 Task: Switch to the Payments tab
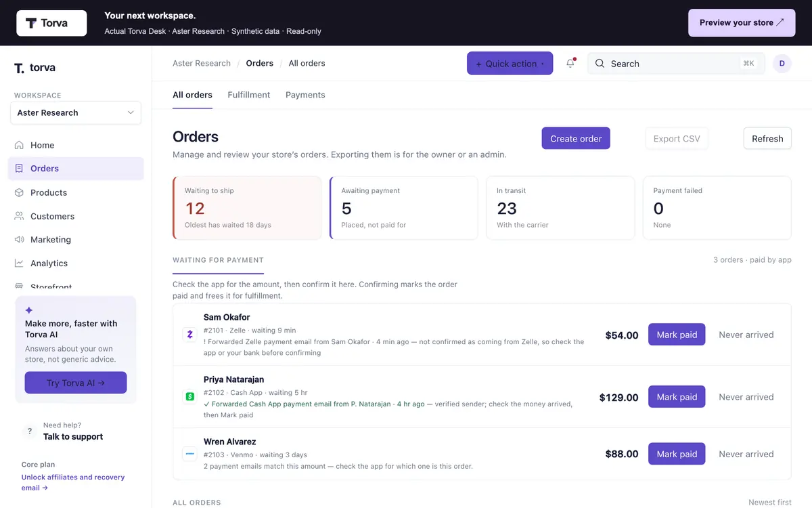coord(305,95)
